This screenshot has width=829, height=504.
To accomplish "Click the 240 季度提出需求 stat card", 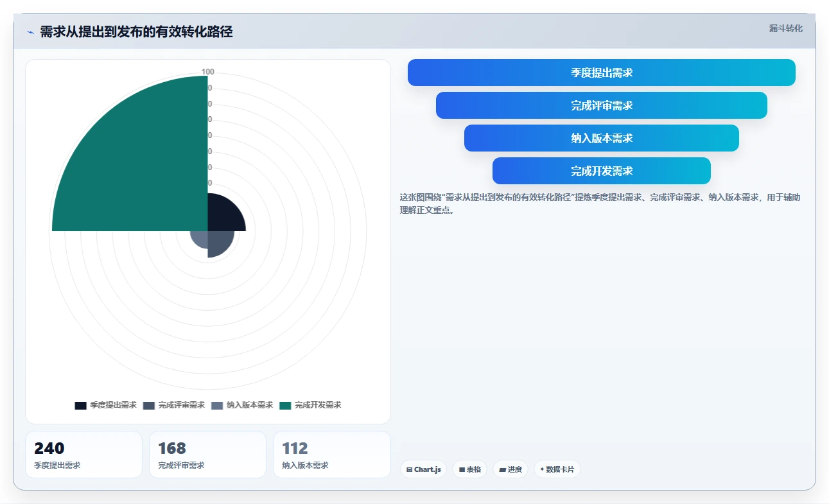I will (83, 455).
